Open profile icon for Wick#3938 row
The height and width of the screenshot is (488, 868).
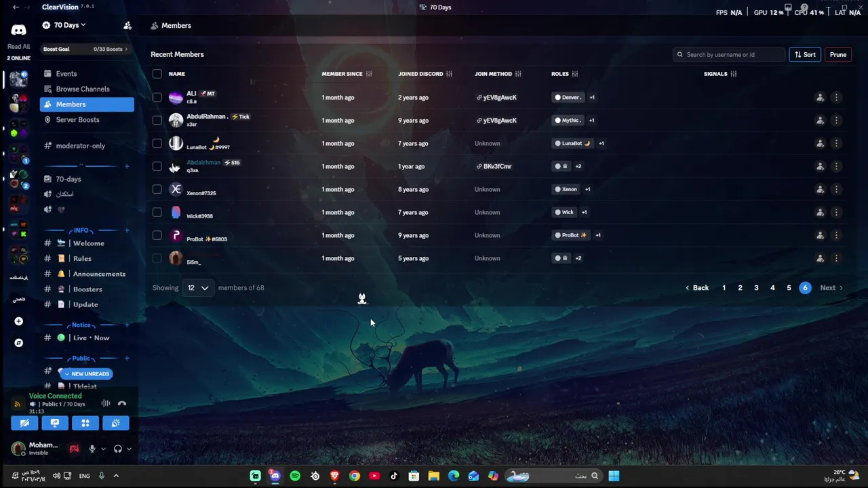820,213
